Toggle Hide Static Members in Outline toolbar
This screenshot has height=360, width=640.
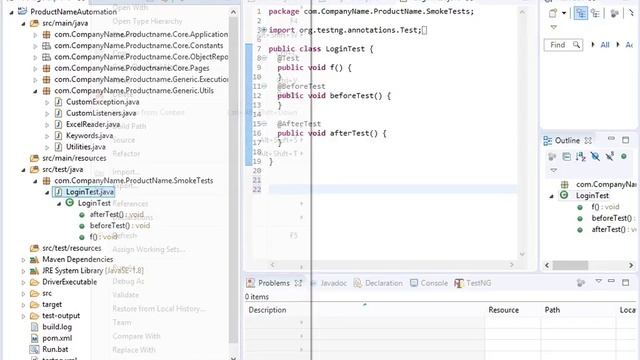[610, 156]
